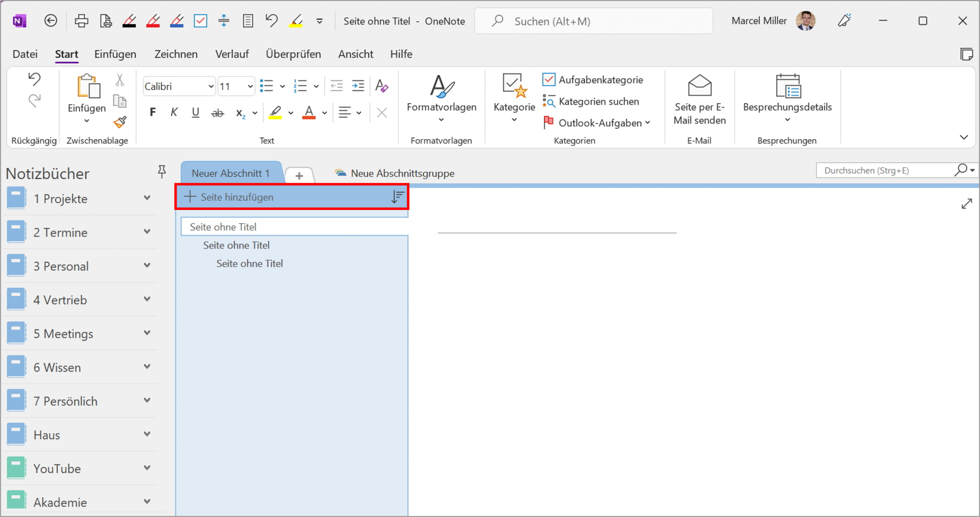Enable underline formatting
Image resolution: width=980 pixels, height=517 pixels.
pos(195,112)
